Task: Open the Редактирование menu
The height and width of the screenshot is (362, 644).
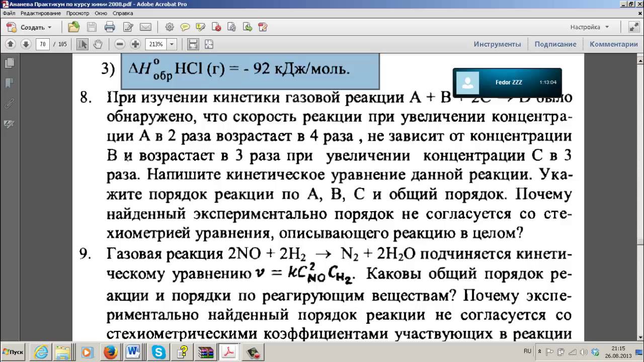Action: tap(40, 13)
